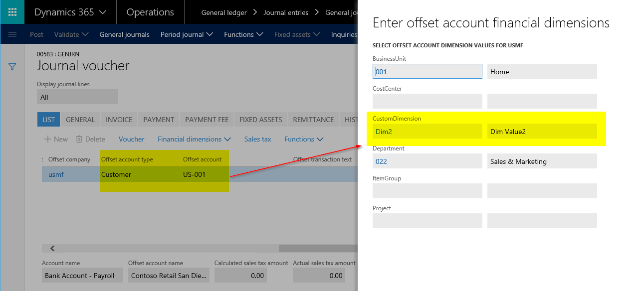This screenshot has height=291, width=644.
Task: Select the Customer offset account type cell
Action: point(116,174)
